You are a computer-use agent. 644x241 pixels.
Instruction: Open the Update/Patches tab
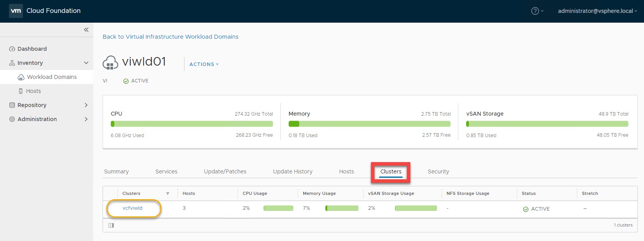[225, 171]
